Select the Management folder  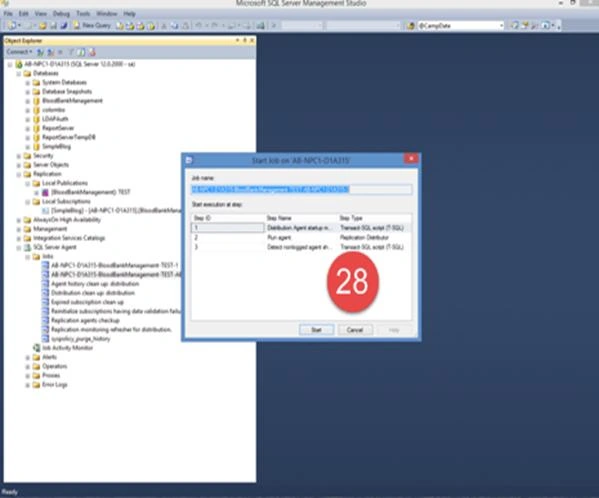(50, 229)
